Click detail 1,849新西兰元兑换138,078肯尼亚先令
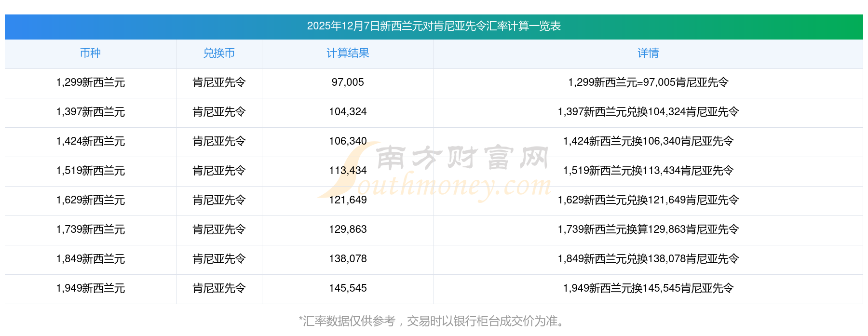 coord(648,259)
